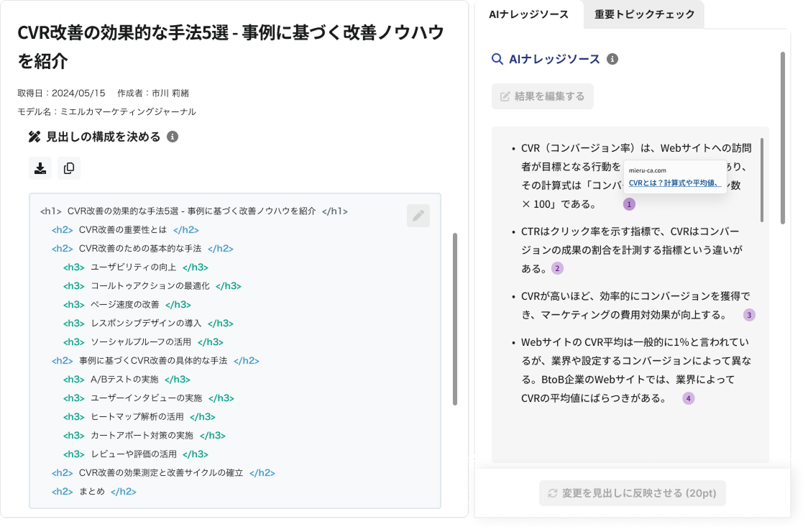Click the download icon above the heading outline

pyautogui.click(x=40, y=168)
